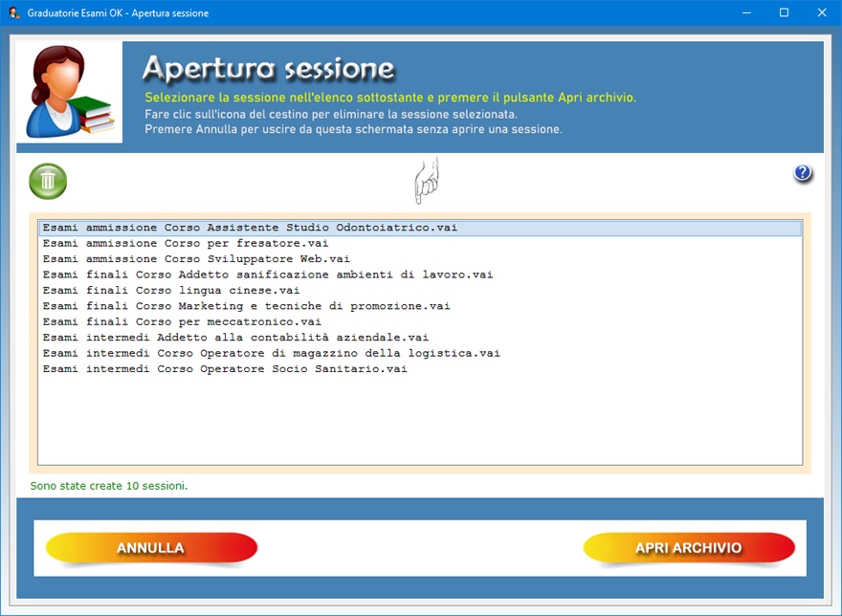Open help via the blue question mark icon

[802, 173]
